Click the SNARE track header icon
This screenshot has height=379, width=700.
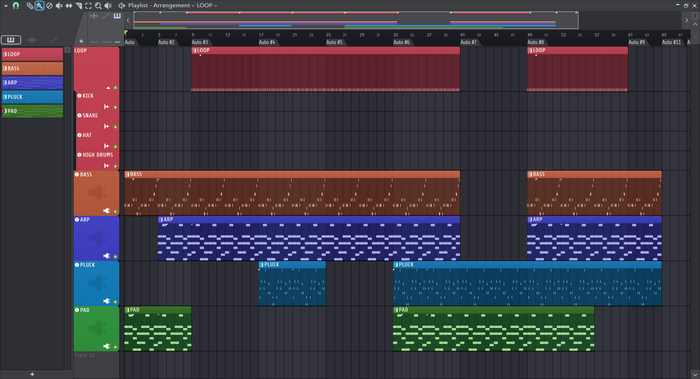(79, 115)
